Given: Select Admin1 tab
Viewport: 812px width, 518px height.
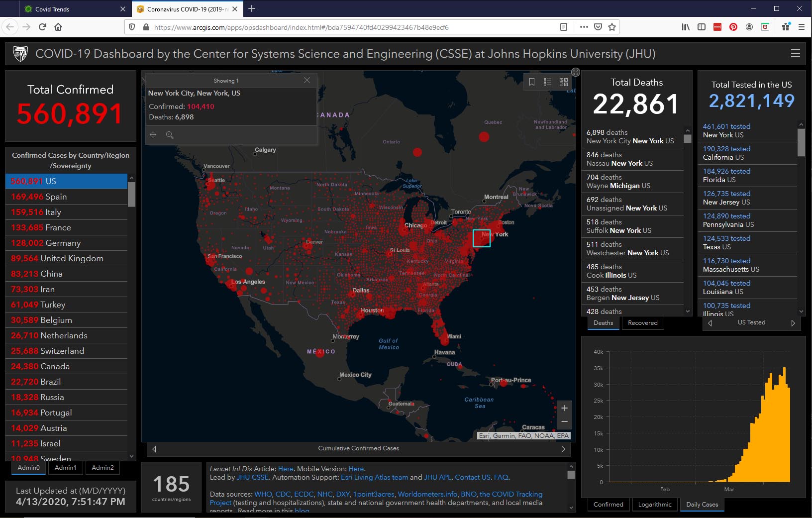Looking at the screenshot, I should pyautogui.click(x=66, y=468).
